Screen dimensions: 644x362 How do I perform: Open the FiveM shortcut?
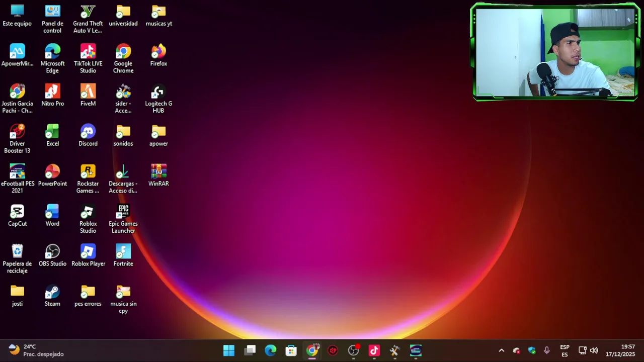pyautogui.click(x=88, y=96)
